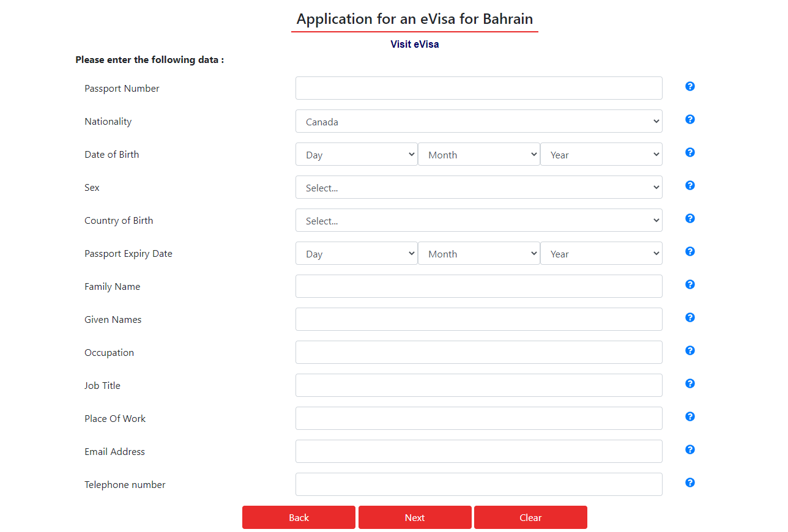Image resolution: width=788 pixels, height=532 pixels.
Task: Click the Clear button
Action: click(x=530, y=517)
